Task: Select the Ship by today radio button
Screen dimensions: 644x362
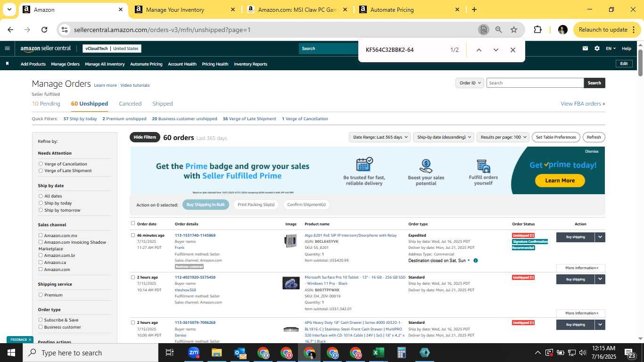Action: (x=41, y=203)
